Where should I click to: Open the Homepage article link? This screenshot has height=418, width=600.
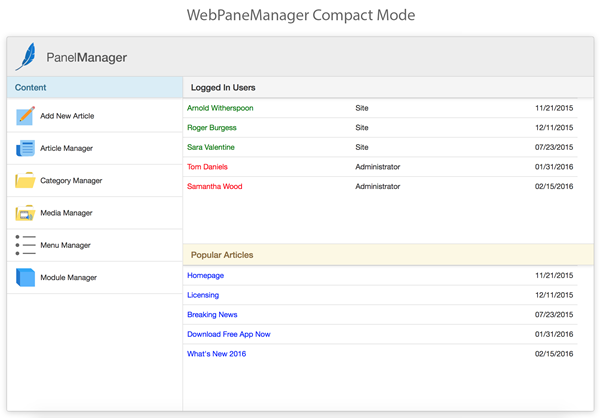coord(205,275)
